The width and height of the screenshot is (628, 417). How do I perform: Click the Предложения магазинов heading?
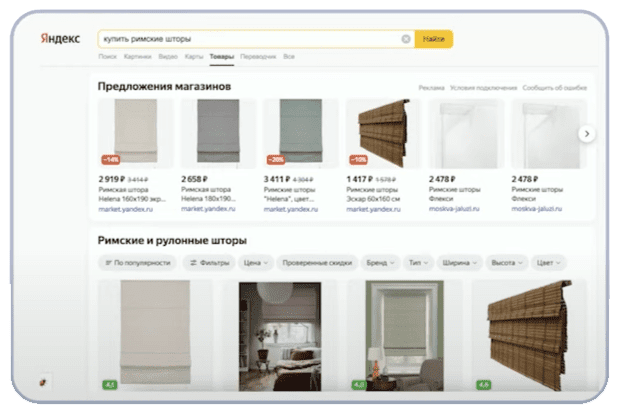pos(164,87)
